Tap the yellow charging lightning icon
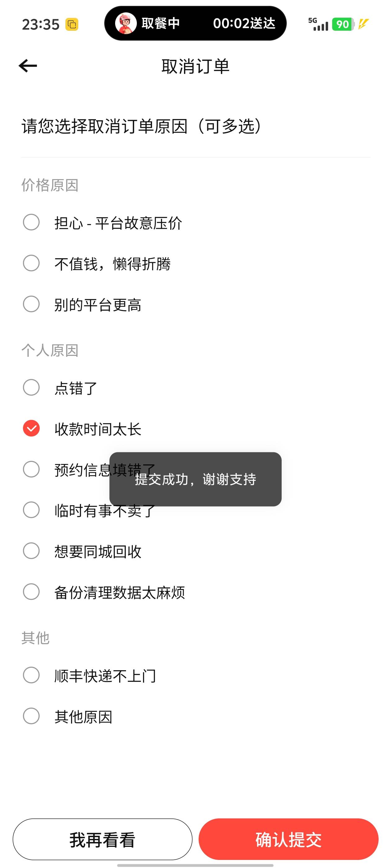This screenshot has height=868, width=391. 363,24
